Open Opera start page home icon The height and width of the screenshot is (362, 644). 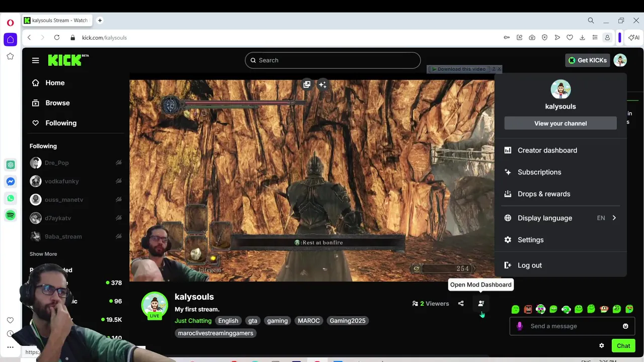(10, 39)
